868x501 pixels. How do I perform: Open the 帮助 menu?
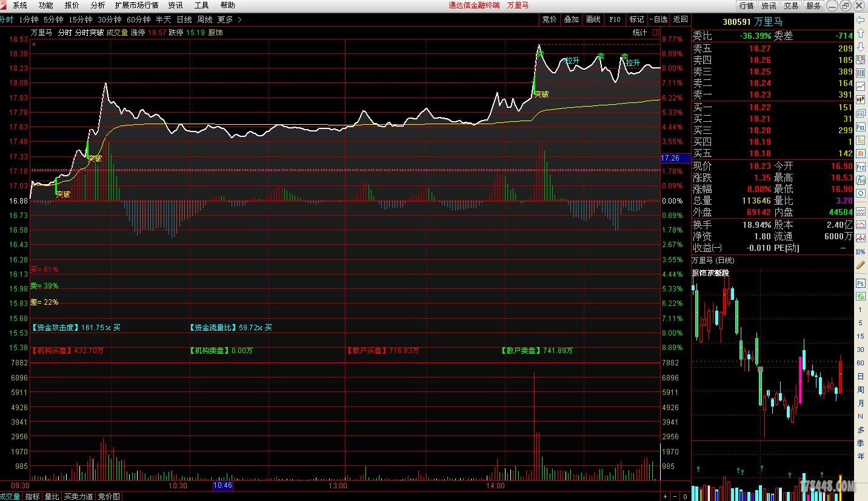pos(227,5)
